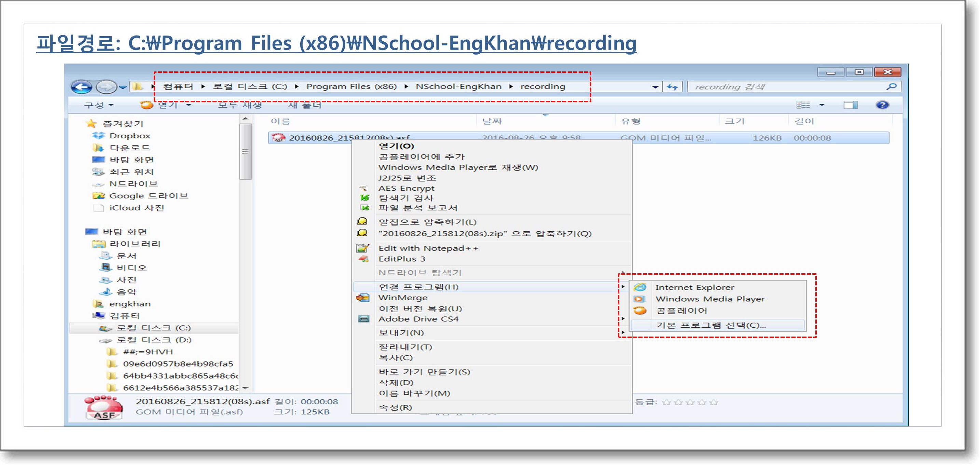
Task: Choose 알집으로 압축하기(L)
Action: tap(427, 222)
